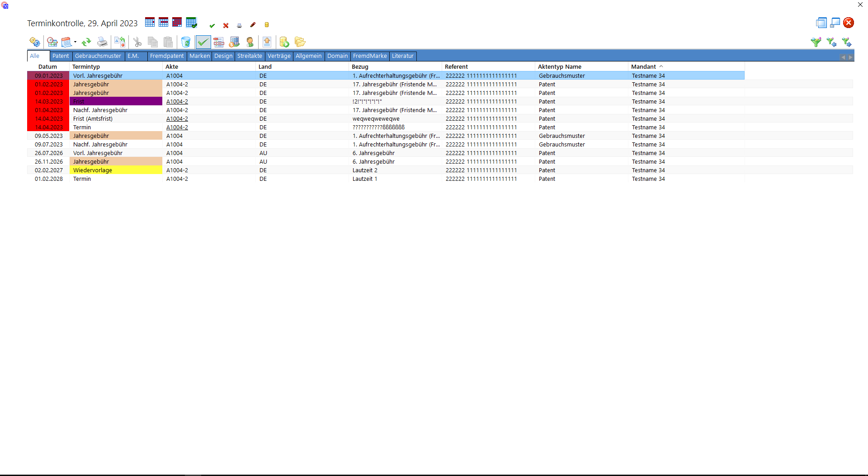Click the yellow open folders icon
This screenshot has width=868, height=476.
[x=300, y=42]
